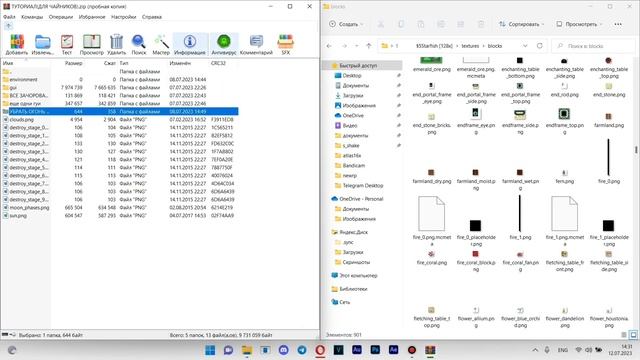Open Яндекс.Диск in the sidebar
The width and height of the screenshot is (640, 360).
click(353, 232)
